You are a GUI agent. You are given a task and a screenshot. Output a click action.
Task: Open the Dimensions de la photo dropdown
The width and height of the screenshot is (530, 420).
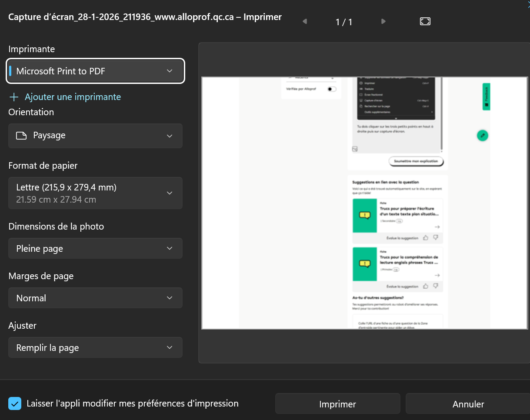(96, 249)
